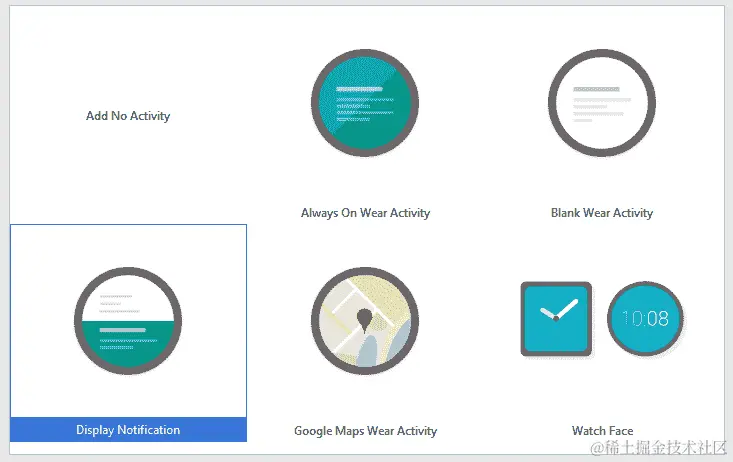733x462 pixels.
Task: Click the Always On Wear Activity label
Action: pos(365,213)
